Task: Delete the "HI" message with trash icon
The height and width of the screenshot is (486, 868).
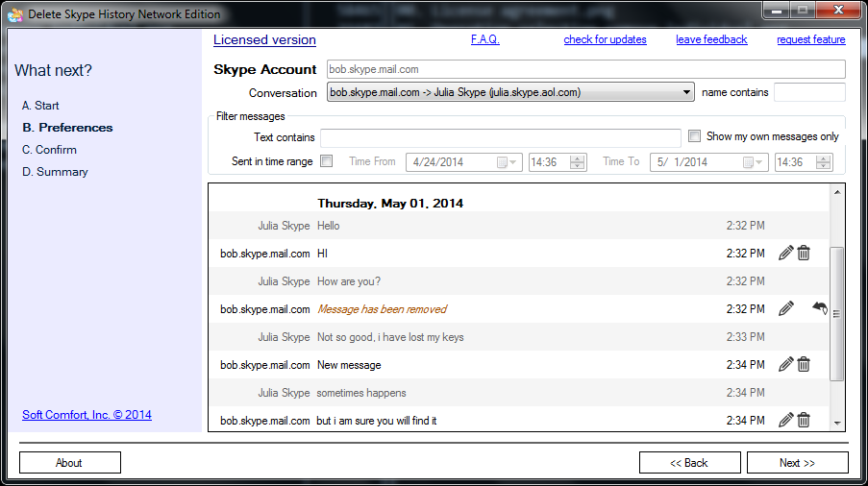Action: pyautogui.click(x=804, y=254)
